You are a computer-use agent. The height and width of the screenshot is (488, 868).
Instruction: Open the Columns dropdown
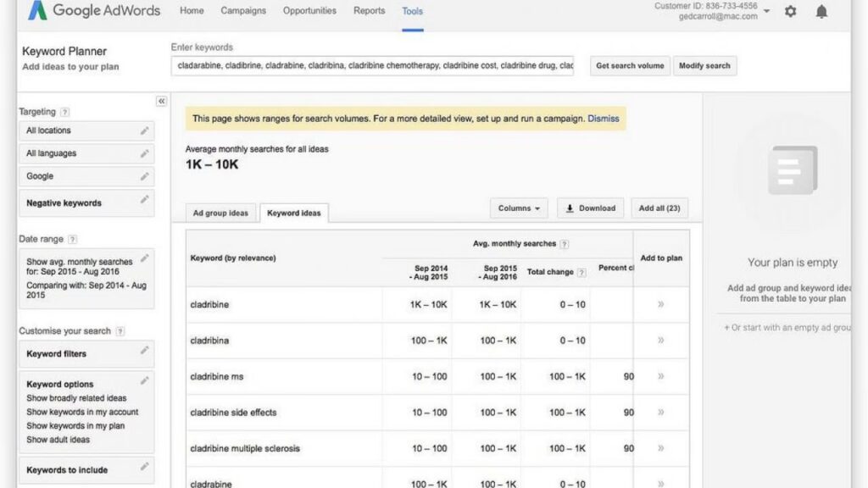coord(519,208)
